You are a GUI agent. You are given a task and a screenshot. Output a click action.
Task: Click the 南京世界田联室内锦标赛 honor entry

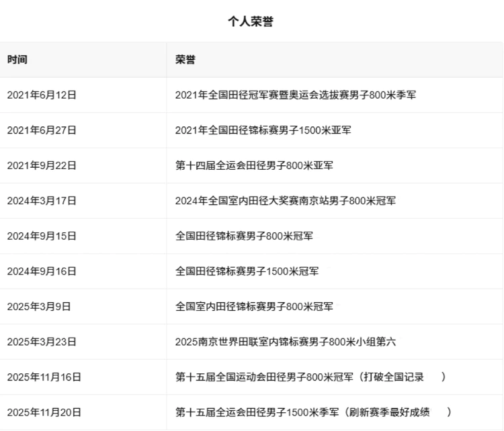(x=286, y=342)
